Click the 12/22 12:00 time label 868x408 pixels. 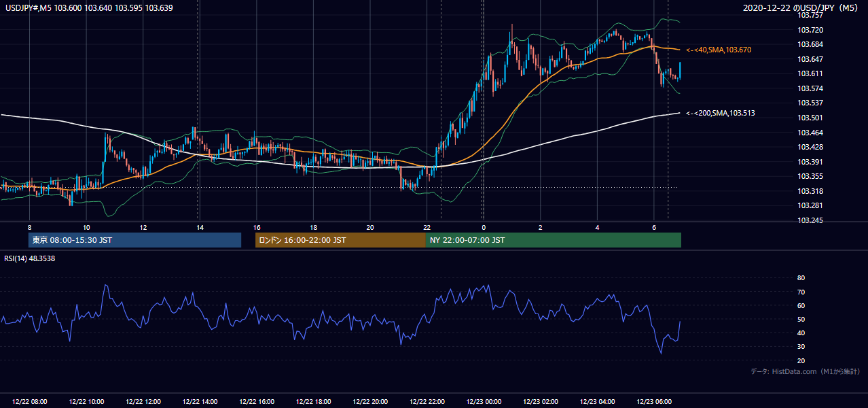(143, 402)
